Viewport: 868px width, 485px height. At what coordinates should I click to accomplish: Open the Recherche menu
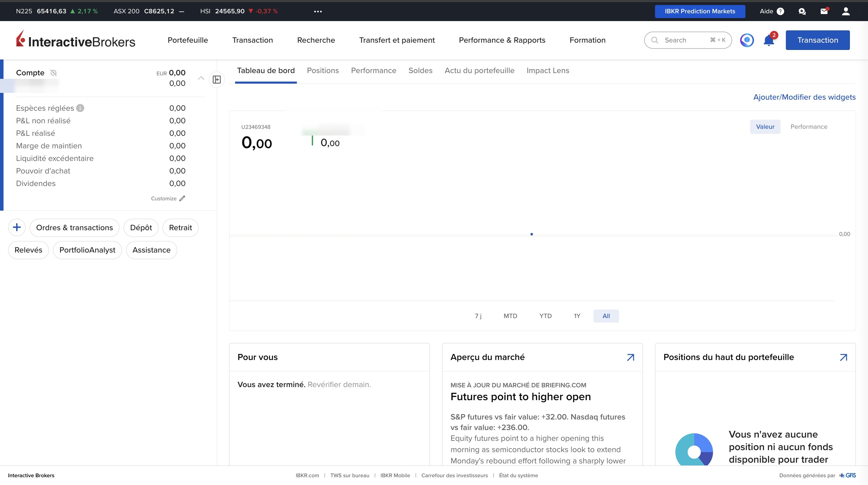(x=316, y=40)
